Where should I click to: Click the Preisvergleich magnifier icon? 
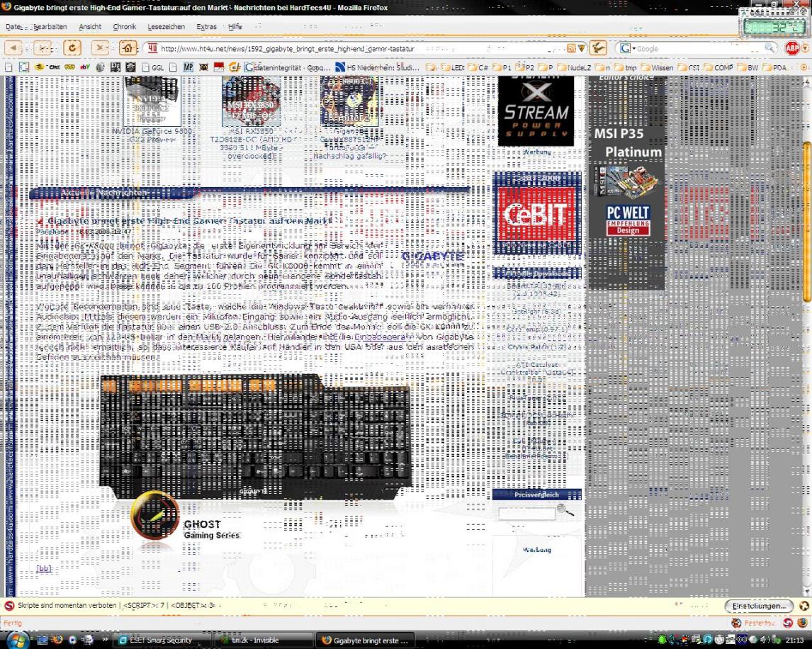[565, 510]
